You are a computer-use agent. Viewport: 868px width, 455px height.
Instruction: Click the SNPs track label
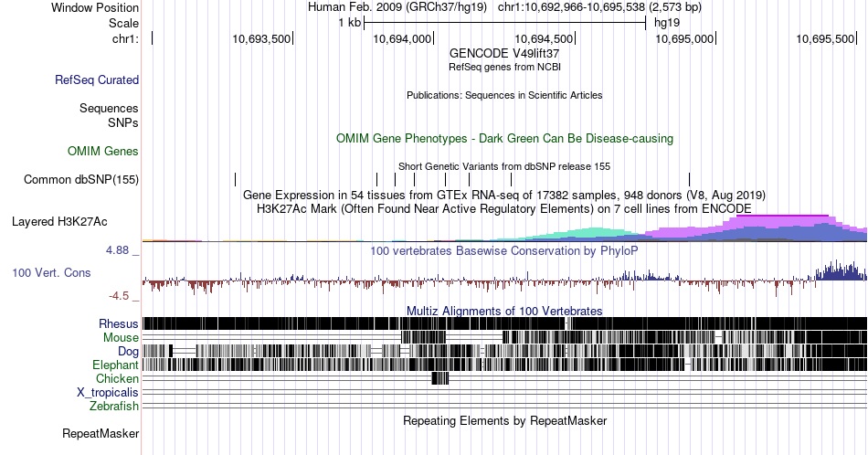coord(123,122)
